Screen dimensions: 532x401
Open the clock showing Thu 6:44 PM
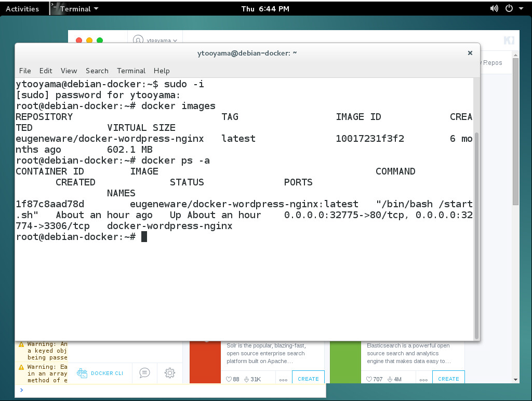(x=265, y=9)
